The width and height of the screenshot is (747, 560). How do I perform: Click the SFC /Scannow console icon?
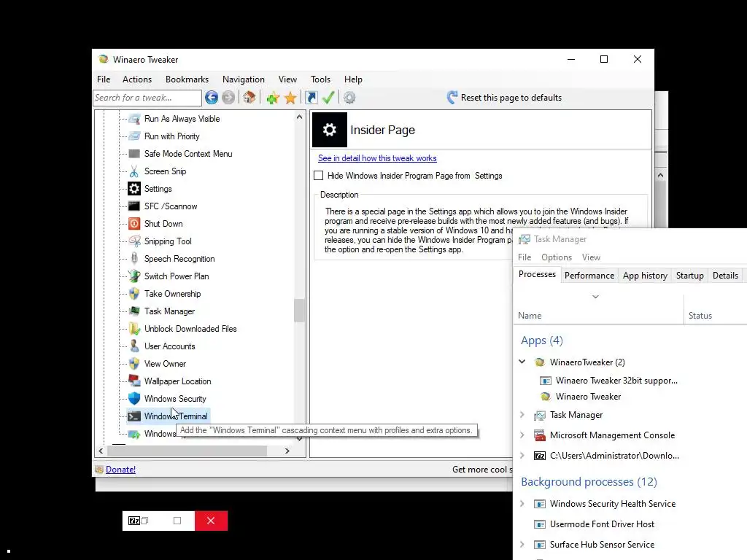134,206
